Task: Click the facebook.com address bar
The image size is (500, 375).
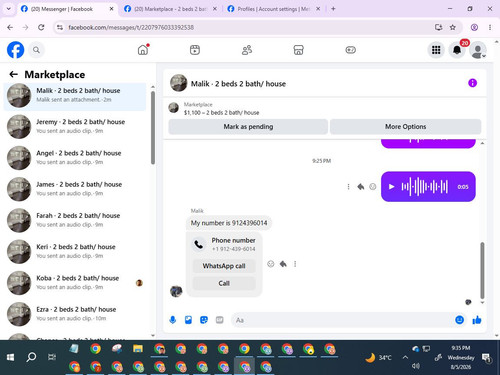Action: (243, 27)
